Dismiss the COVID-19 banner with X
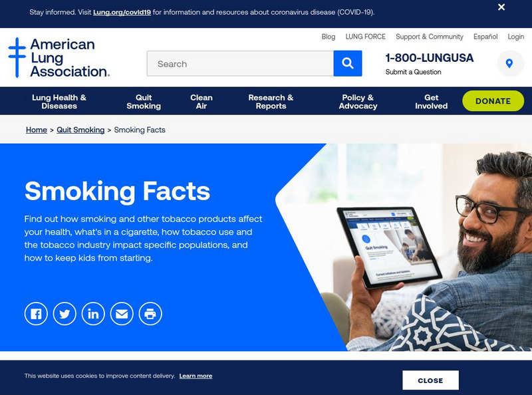The image size is (532, 395). click(501, 7)
